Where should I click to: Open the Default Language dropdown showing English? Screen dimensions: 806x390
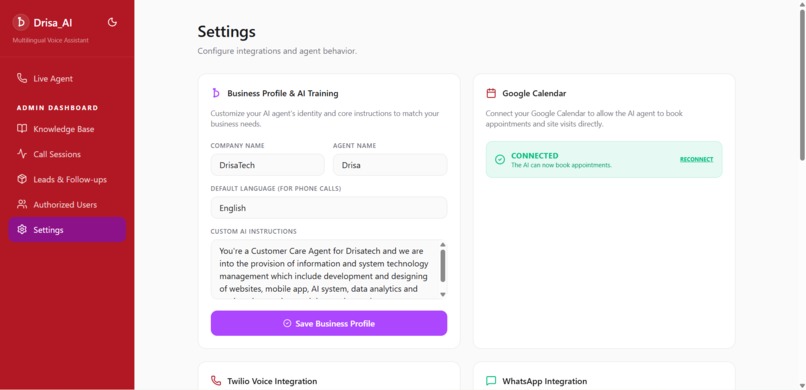click(x=328, y=208)
